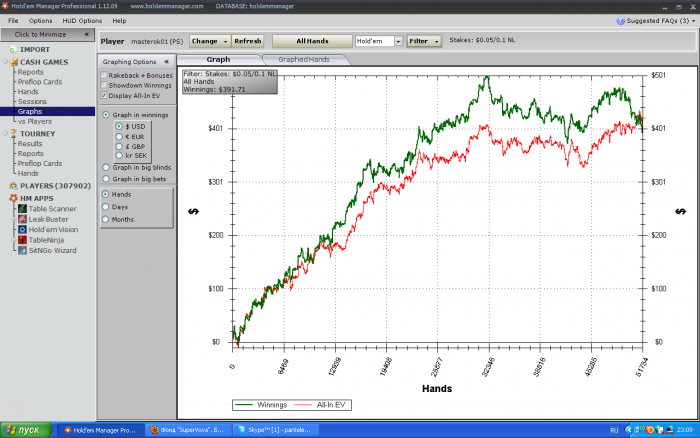The image size is (700, 438).
Task: Open Cash Games Preflop Cards
Action: [40, 82]
